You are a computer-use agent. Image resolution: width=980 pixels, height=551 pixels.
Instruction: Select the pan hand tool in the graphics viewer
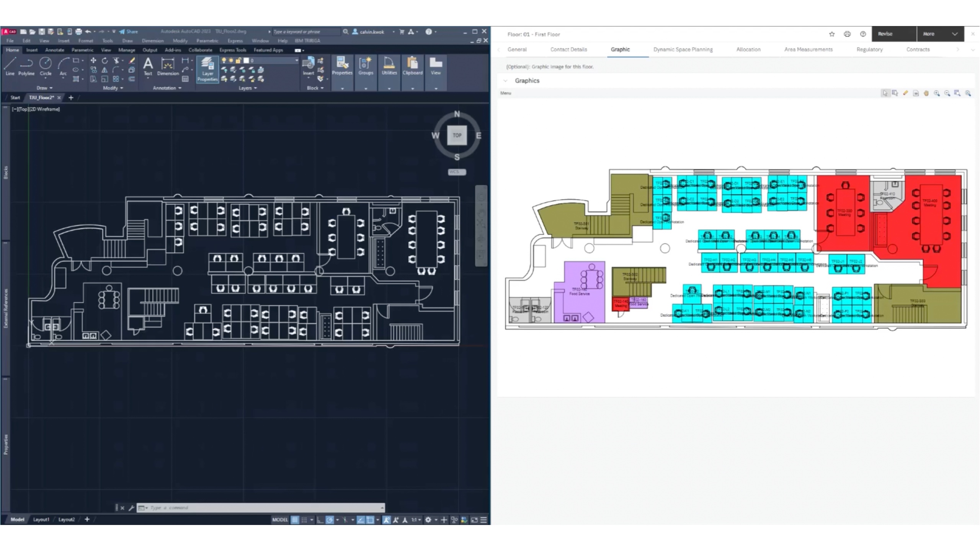[926, 93]
